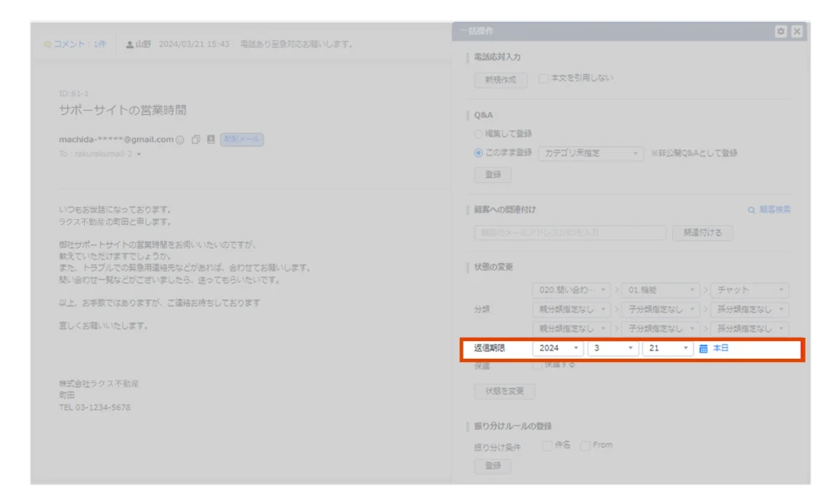
Task: Click the 新規作成 button
Action: pos(501,80)
